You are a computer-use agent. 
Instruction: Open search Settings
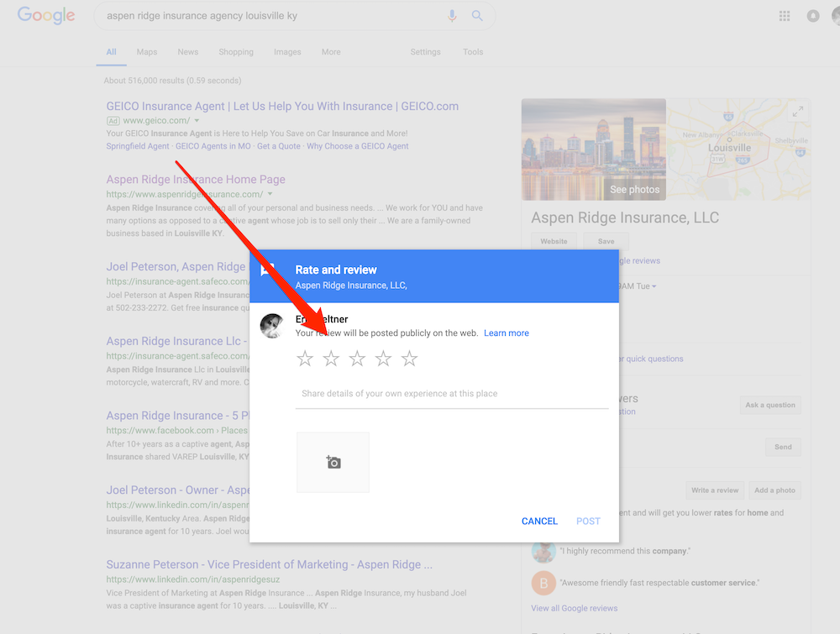(x=425, y=52)
